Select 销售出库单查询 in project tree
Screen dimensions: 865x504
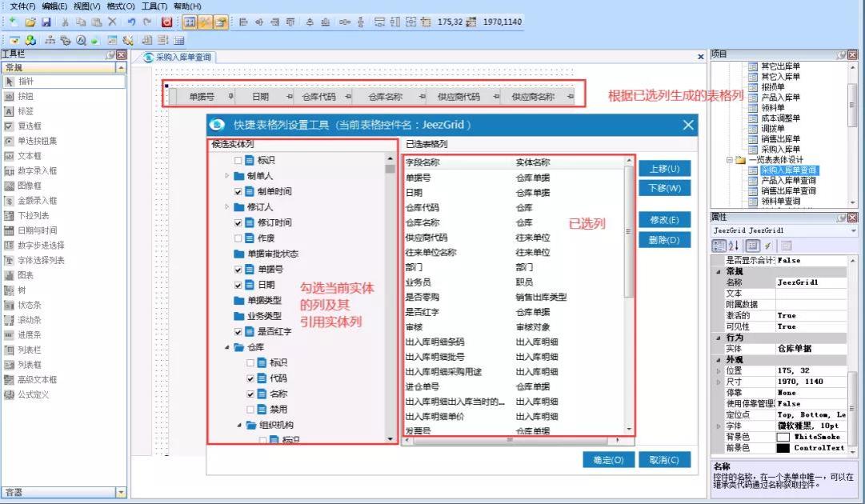point(788,190)
